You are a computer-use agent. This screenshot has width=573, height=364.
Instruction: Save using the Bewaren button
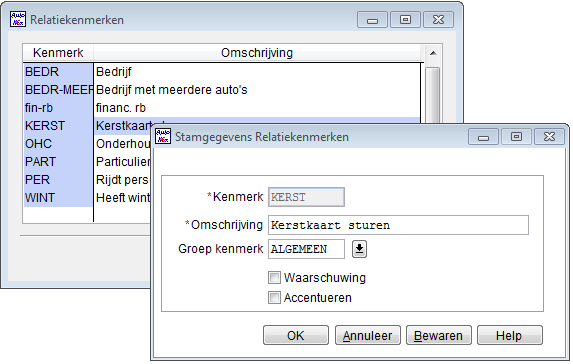click(x=439, y=335)
